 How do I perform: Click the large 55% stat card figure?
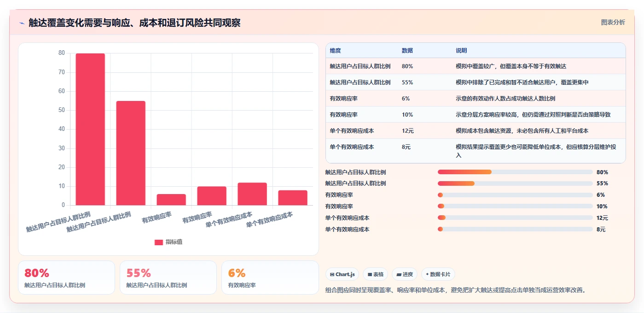pyautogui.click(x=139, y=273)
